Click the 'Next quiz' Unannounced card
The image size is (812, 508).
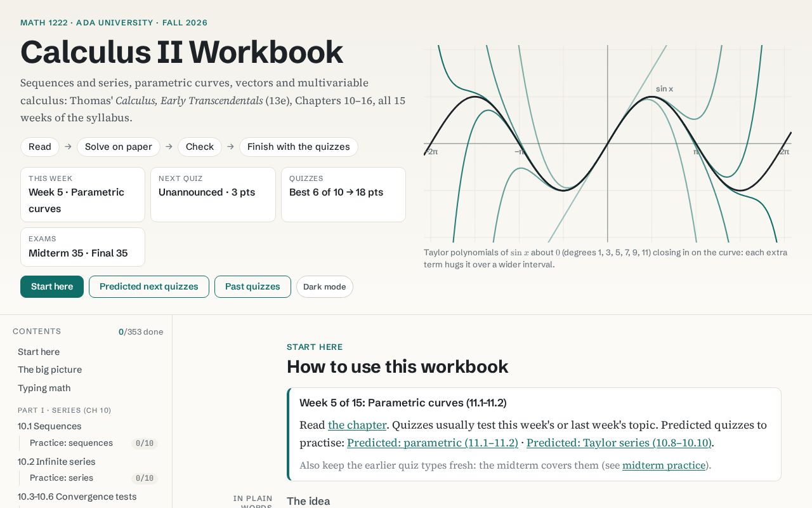coord(213,195)
